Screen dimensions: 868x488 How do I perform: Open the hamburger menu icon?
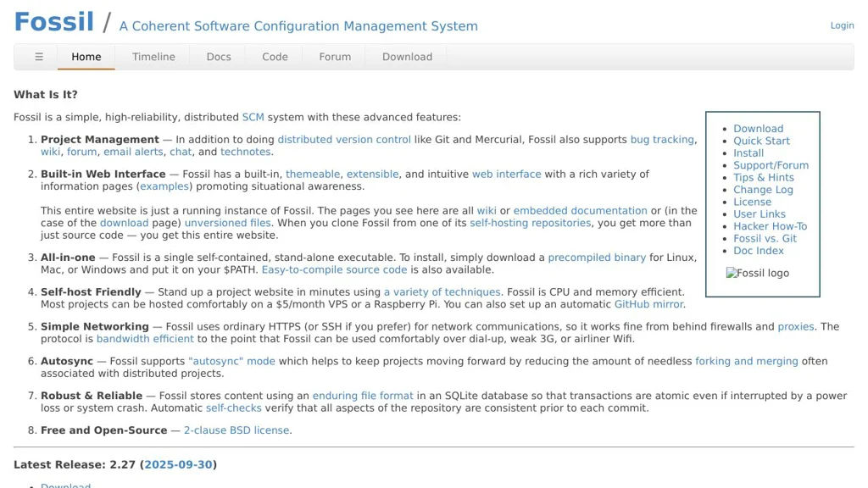39,57
